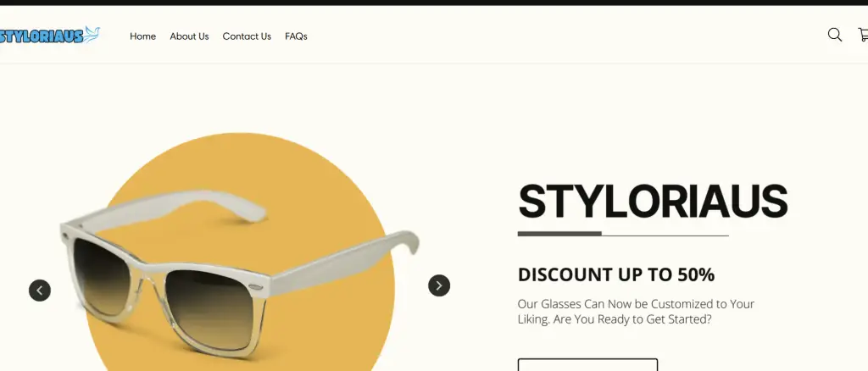This screenshot has height=371, width=868.
Task: Click the large STYLORIAUS hero heading
Action: pyautogui.click(x=653, y=202)
